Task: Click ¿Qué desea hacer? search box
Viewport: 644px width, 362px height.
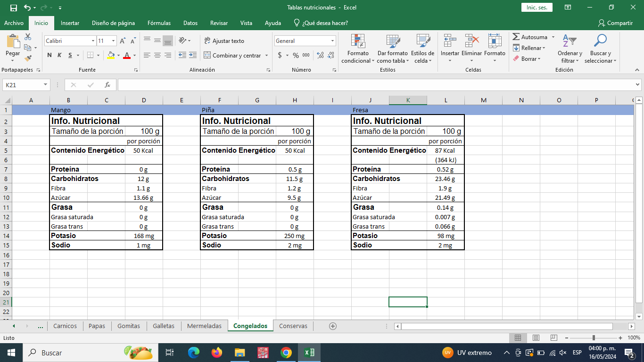Action: (x=321, y=23)
